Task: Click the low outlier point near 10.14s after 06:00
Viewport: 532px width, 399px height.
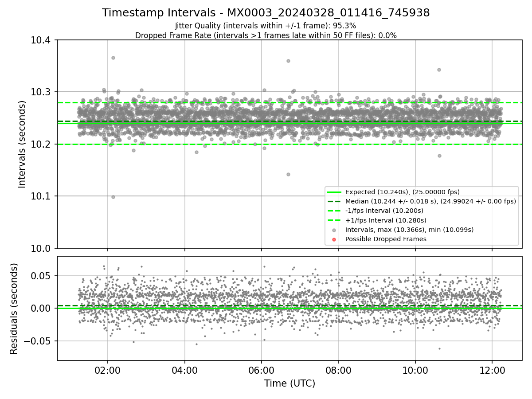Action: [x=288, y=174]
